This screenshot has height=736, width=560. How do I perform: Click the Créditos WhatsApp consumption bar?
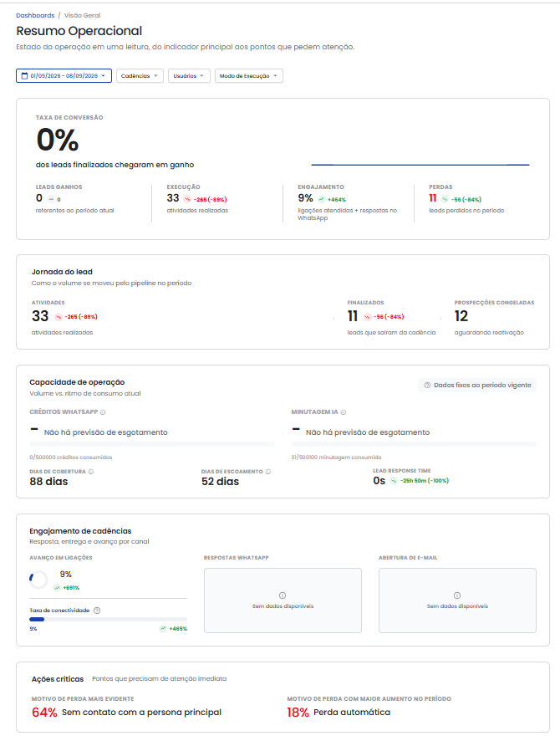[152, 444]
